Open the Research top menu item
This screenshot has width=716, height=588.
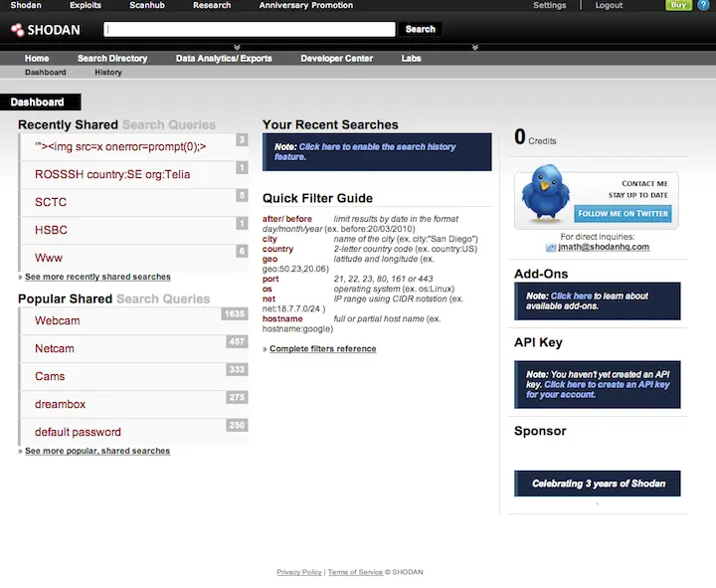(x=212, y=5)
